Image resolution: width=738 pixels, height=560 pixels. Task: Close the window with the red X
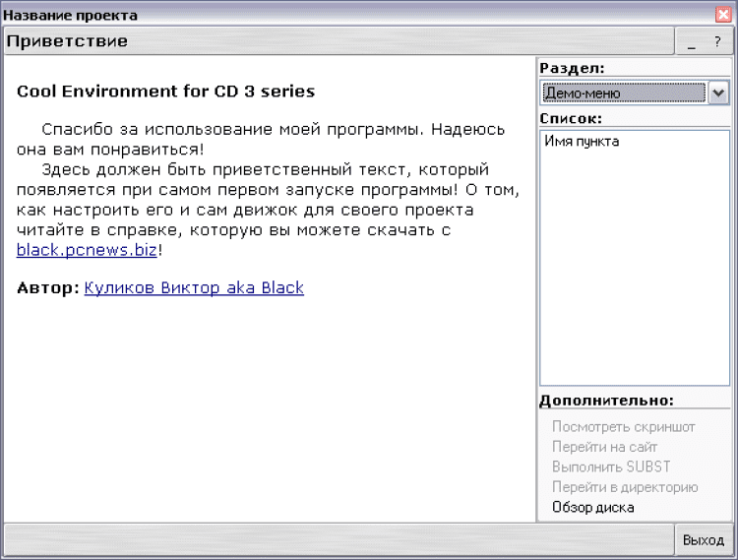click(723, 15)
